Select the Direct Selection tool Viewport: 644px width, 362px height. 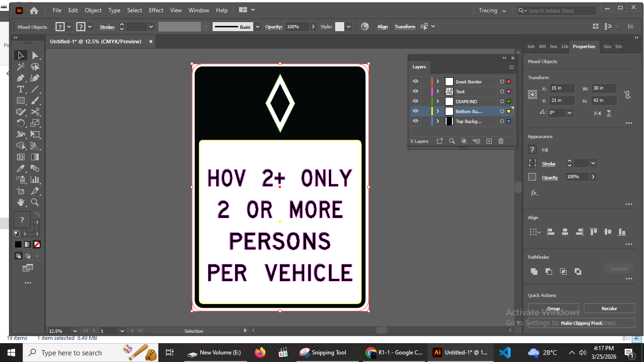35,55
